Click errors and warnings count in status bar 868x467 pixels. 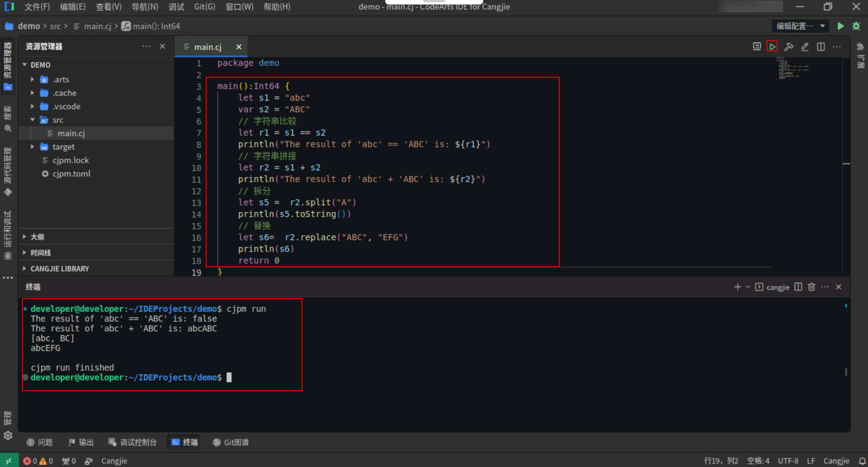(38, 461)
